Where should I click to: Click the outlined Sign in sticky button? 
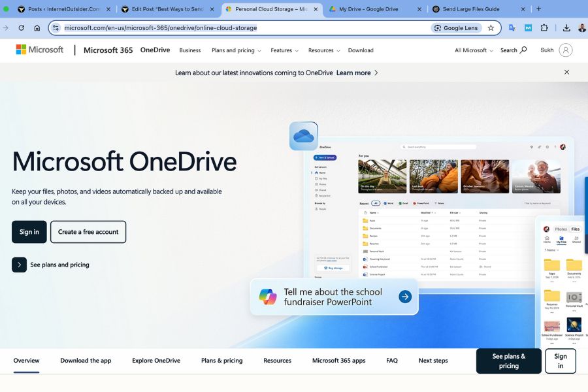click(x=561, y=361)
